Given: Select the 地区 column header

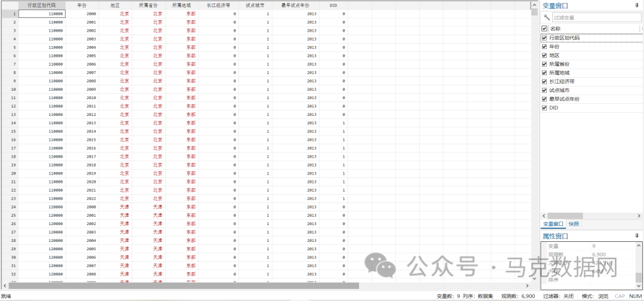Looking at the screenshot, I should [115, 5].
